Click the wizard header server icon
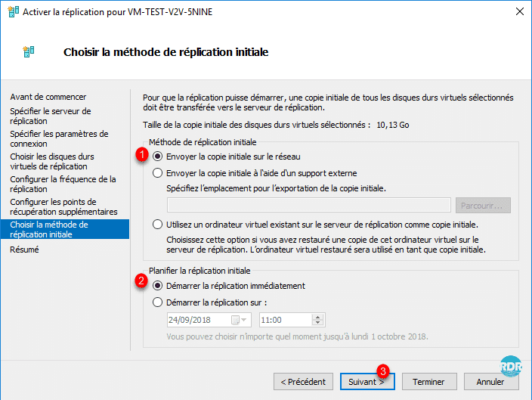The width and height of the screenshot is (532, 400). click(x=29, y=52)
